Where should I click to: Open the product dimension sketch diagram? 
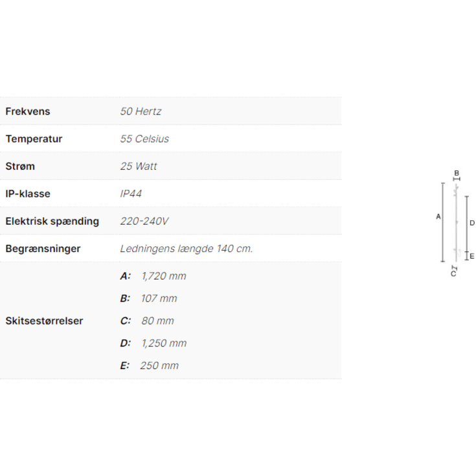pyautogui.click(x=455, y=223)
